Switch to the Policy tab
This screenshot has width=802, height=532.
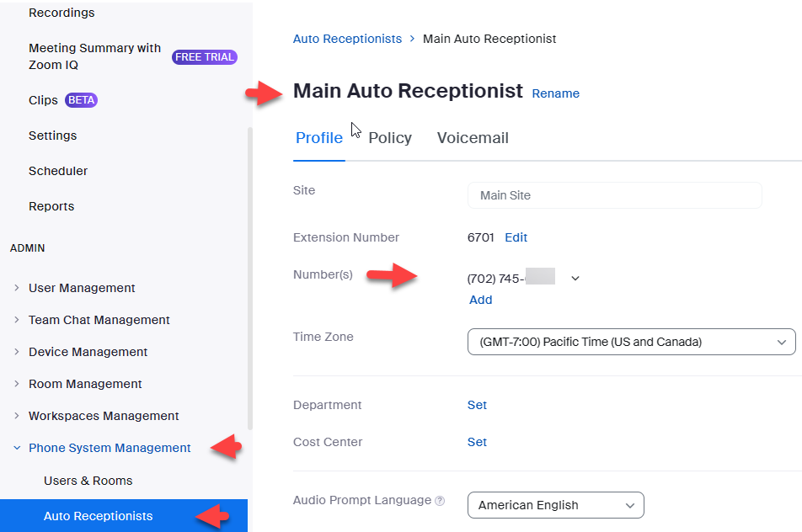tap(390, 138)
